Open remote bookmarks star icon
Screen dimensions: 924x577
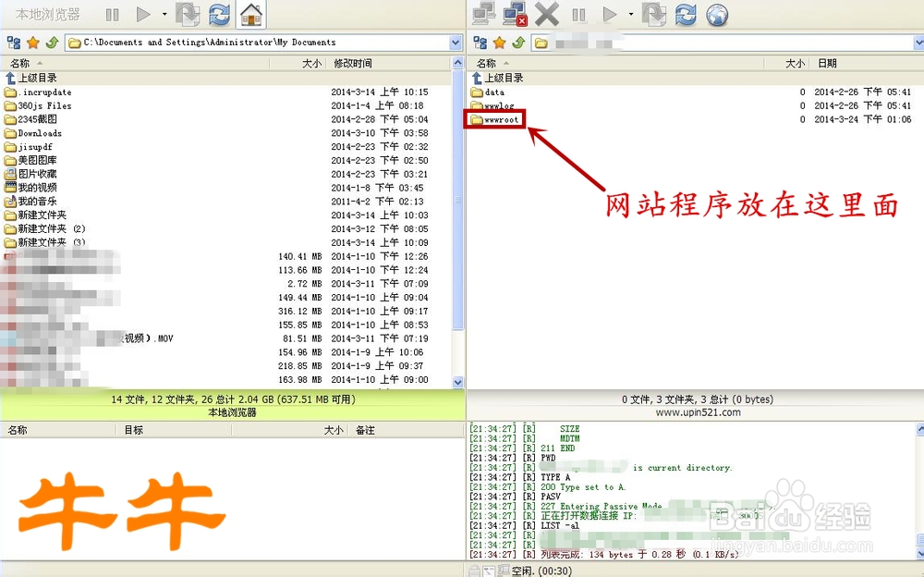(x=500, y=43)
